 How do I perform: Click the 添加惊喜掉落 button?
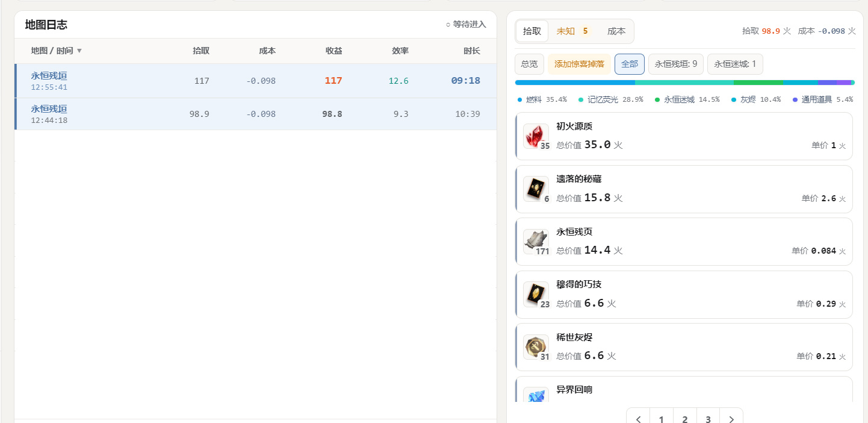pyautogui.click(x=579, y=64)
